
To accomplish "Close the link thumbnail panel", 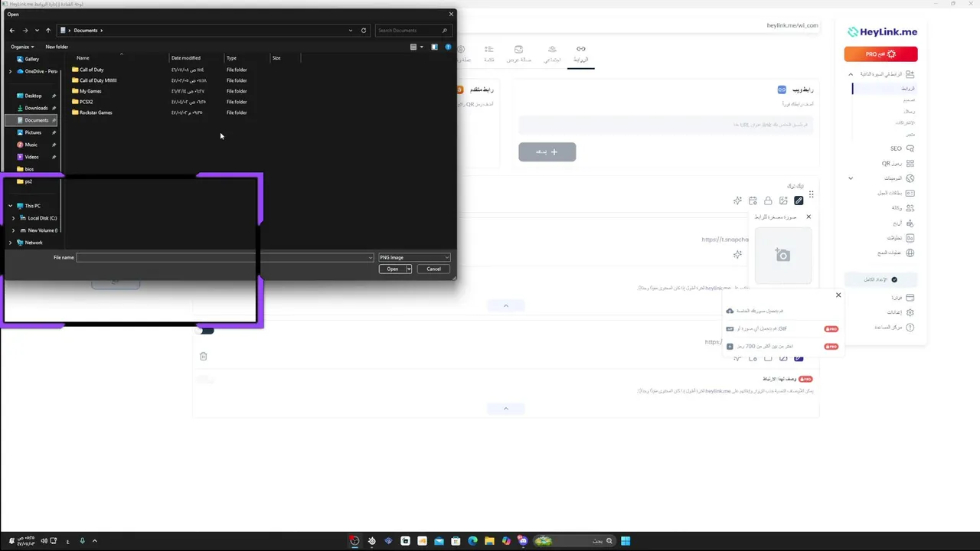I will click(x=808, y=217).
